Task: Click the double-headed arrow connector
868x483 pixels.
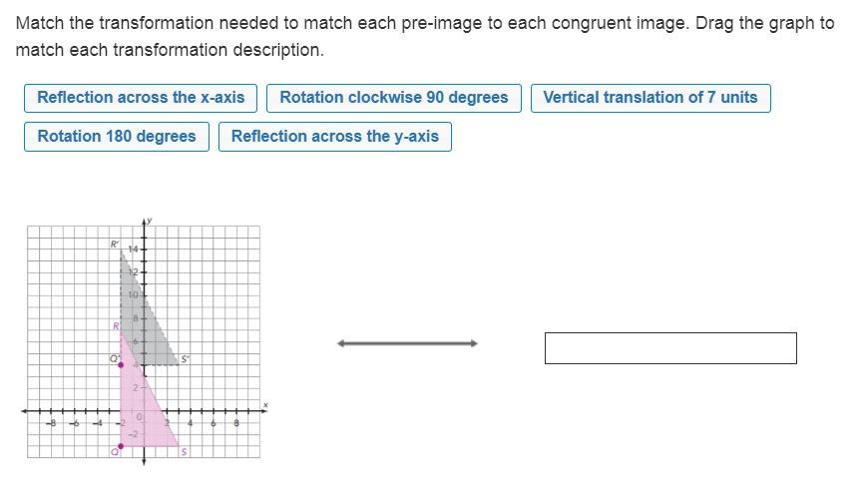Action: pos(407,343)
